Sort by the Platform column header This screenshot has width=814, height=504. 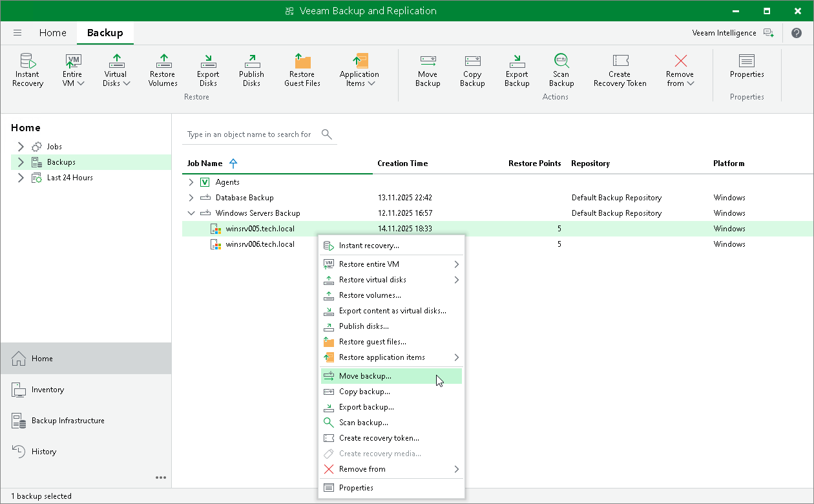pyautogui.click(x=729, y=163)
